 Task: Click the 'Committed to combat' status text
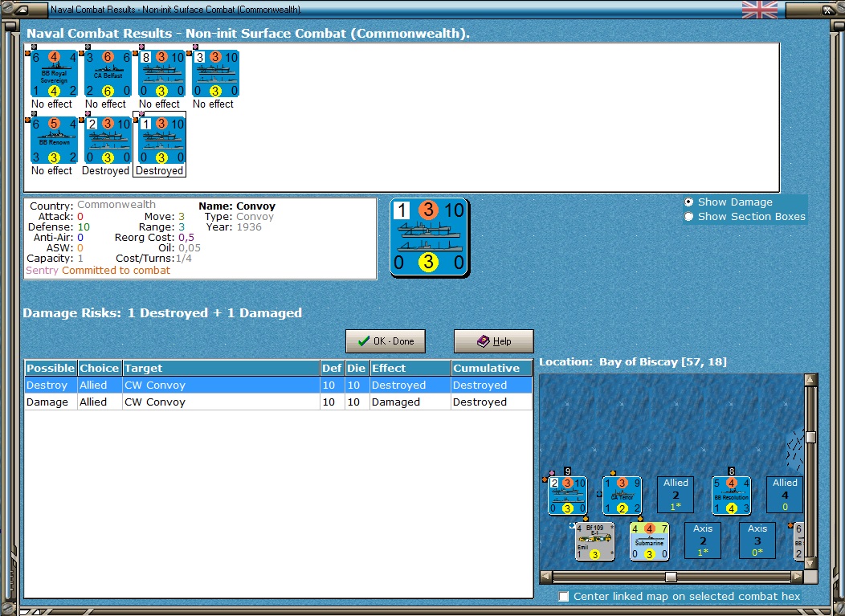pos(116,271)
